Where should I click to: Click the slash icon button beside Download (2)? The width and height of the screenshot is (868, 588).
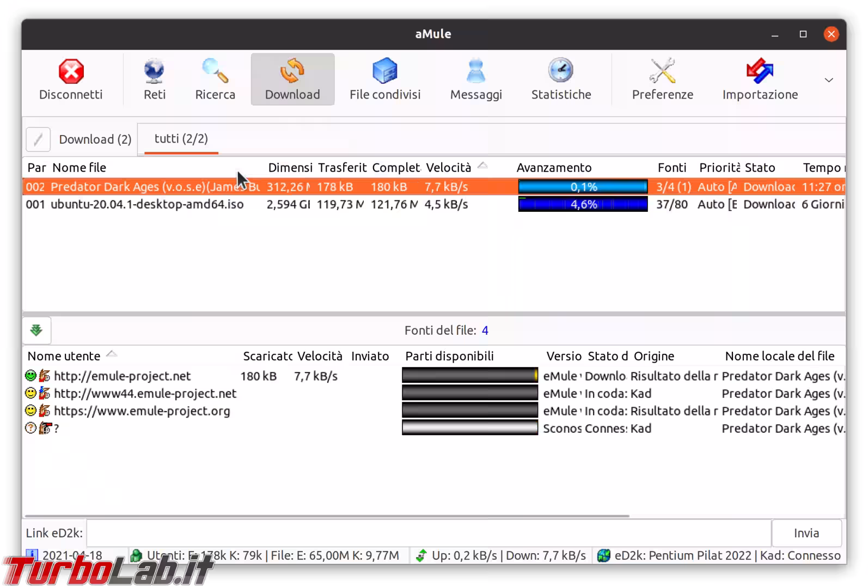pyautogui.click(x=38, y=139)
